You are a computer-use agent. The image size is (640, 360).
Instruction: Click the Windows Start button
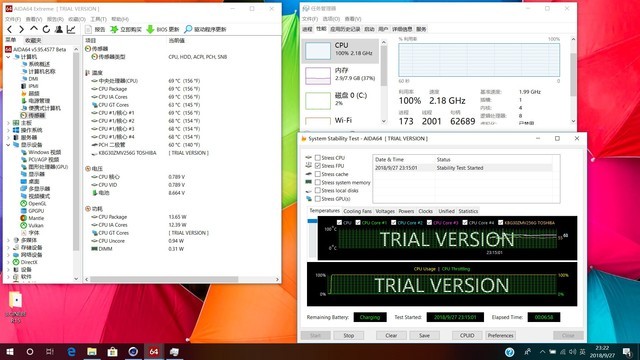[10, 351]
